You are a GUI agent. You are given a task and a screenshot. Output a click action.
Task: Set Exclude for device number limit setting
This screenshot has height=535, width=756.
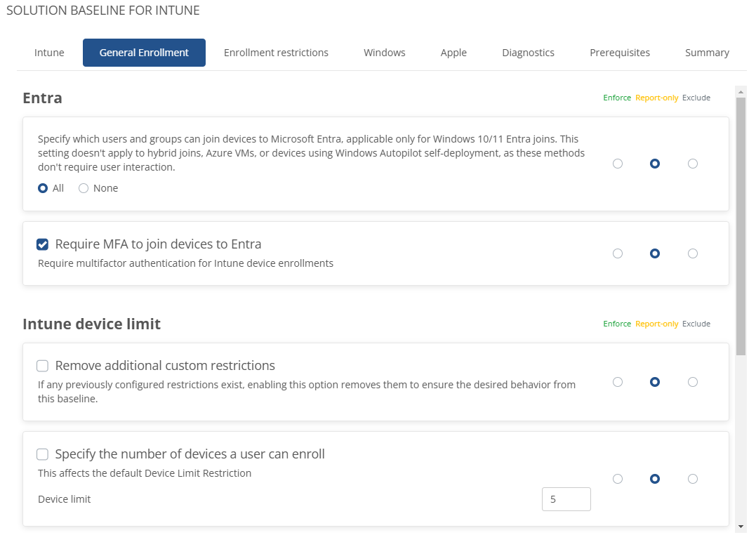693,479
